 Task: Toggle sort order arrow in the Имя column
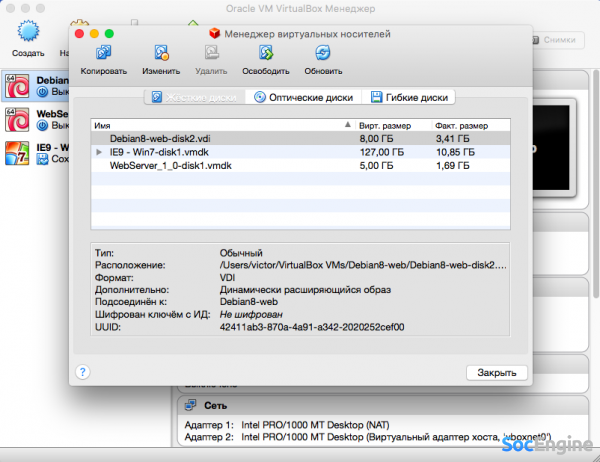(x=347, y=124)
